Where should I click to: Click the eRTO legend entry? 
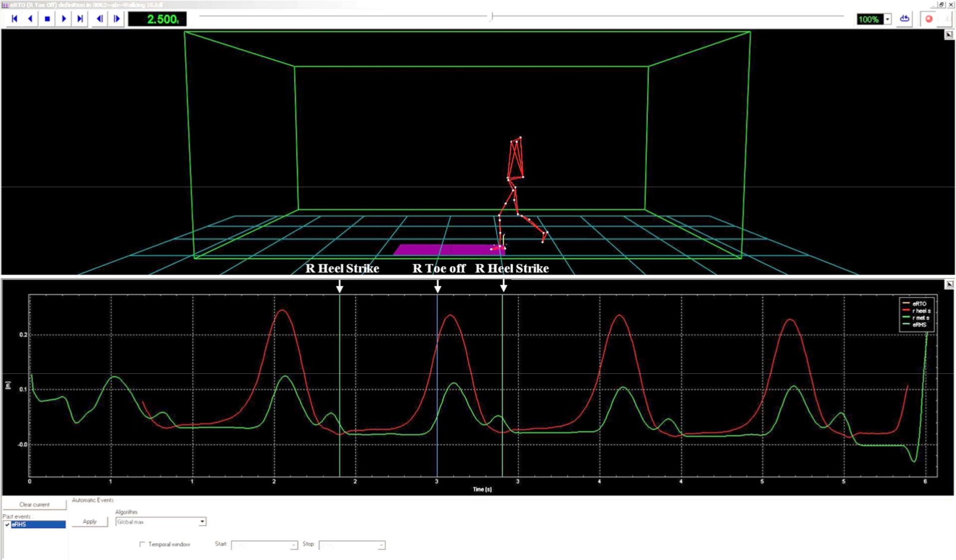point(915,304)
